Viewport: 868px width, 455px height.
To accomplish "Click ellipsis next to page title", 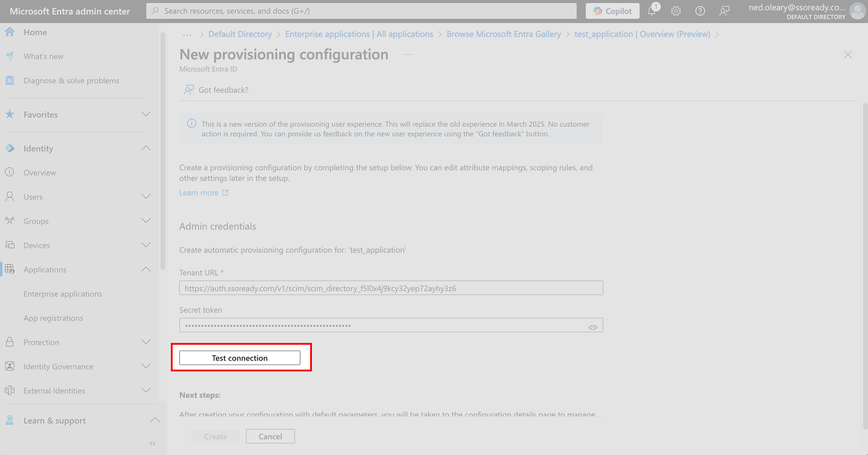I will 408,55.
